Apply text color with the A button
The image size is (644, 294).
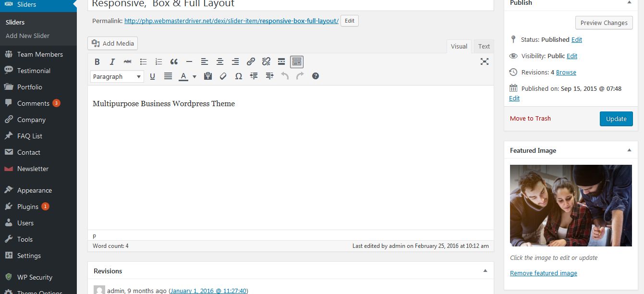(x=183, y=76)
